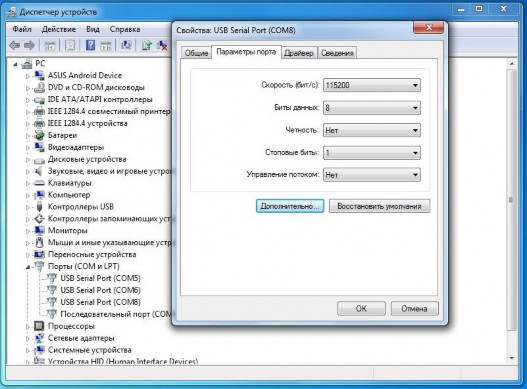Click the Отмена button
Viewport: 527px width, 389px height.
coord(414,309)
